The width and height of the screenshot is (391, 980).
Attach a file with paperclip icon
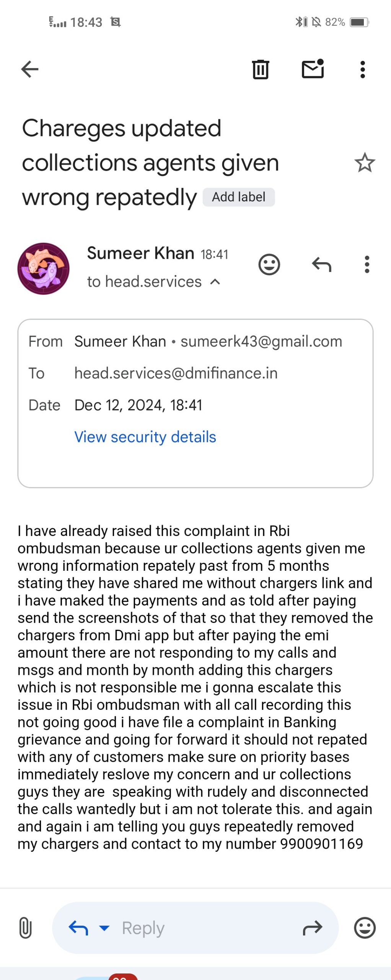tap(25, 928)
